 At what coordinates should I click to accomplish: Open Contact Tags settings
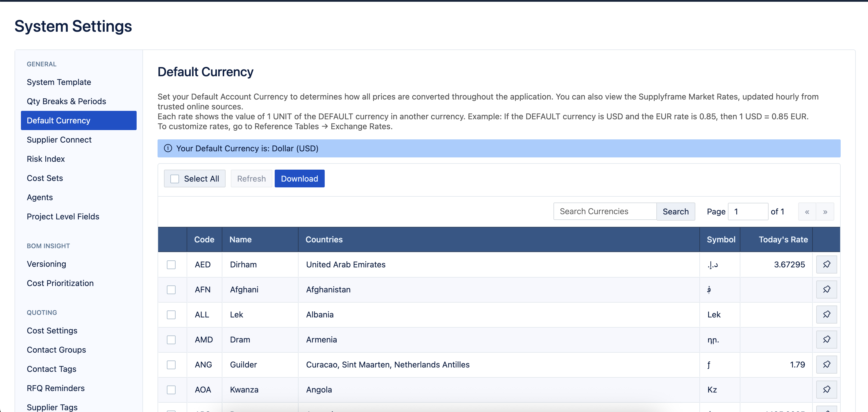[78, 369]
